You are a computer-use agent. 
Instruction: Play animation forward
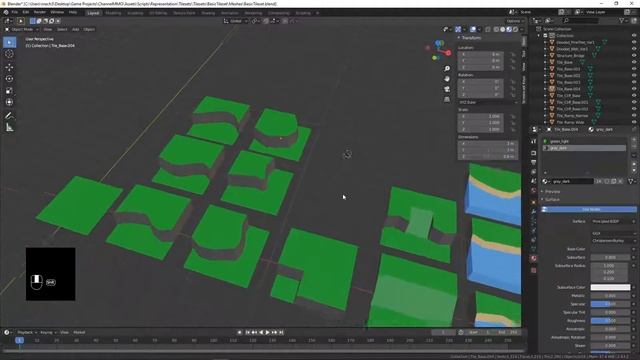click(x=268, y=333)
